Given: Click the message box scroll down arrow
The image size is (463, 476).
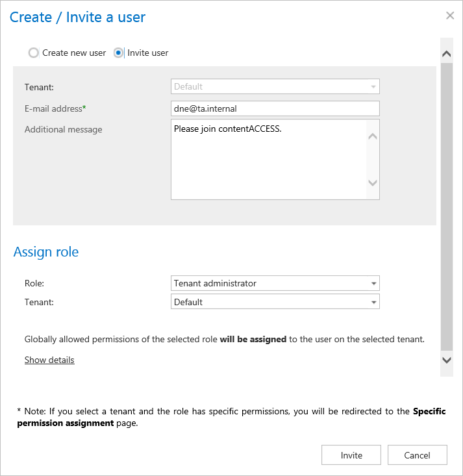Looking at the screenshot, I should [x=373, y=183].
